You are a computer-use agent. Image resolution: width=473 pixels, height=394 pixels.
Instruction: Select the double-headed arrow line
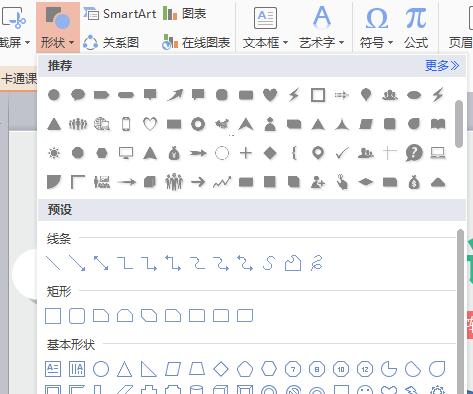[x=101, y=263]
